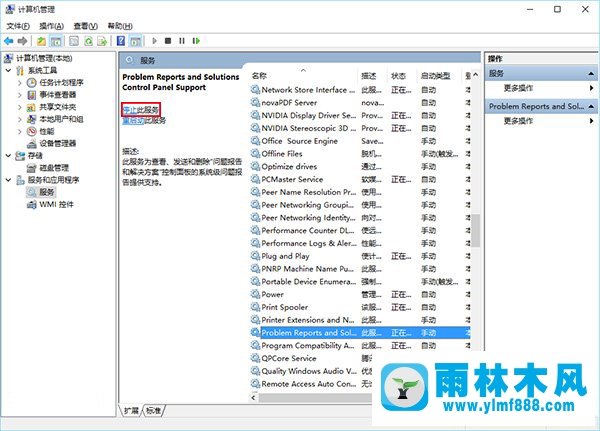Open the 文件(F) menu

(x=18, y=26)
